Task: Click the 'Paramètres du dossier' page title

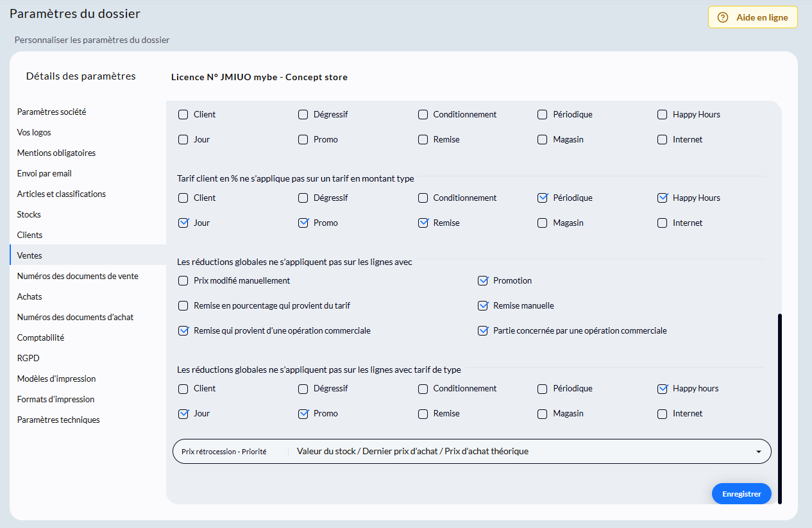Action: click(75, 13)
